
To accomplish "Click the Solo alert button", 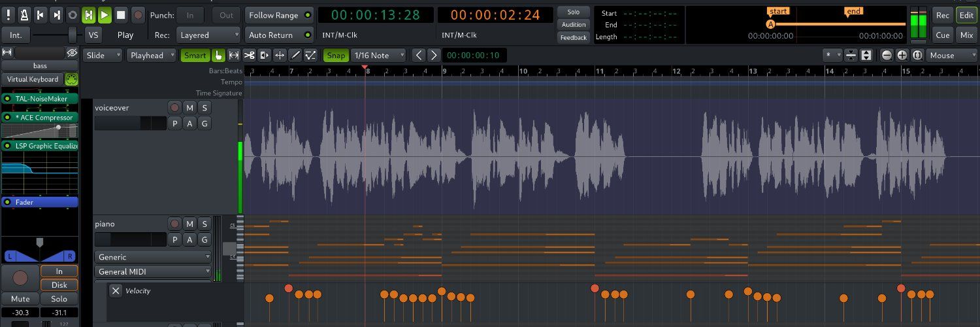I will pyautogui.click(x=573, y=12).
